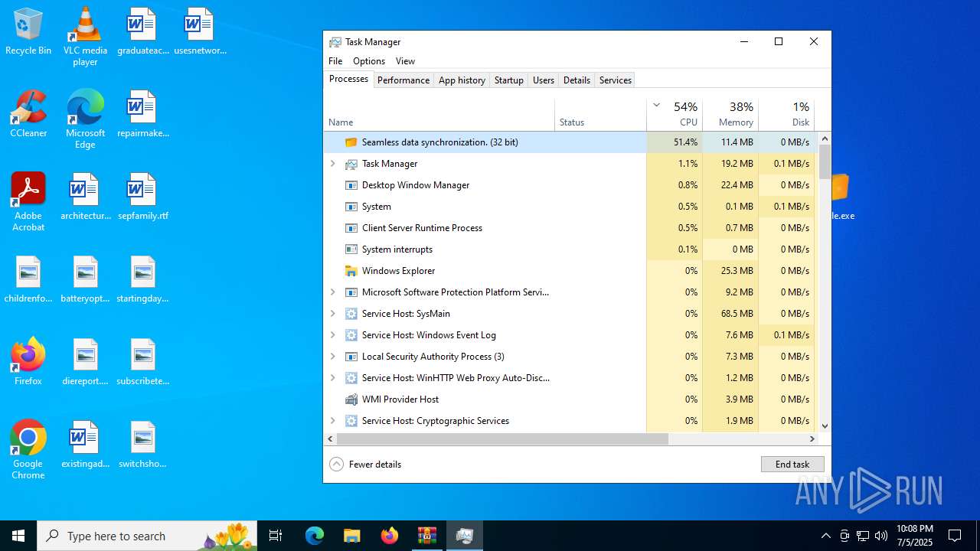Click the End task button

(x=792, y=465)
